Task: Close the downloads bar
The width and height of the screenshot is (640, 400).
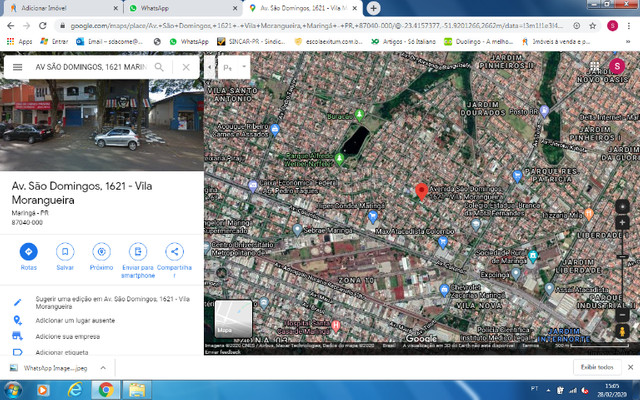Action: tap(630, 367)
